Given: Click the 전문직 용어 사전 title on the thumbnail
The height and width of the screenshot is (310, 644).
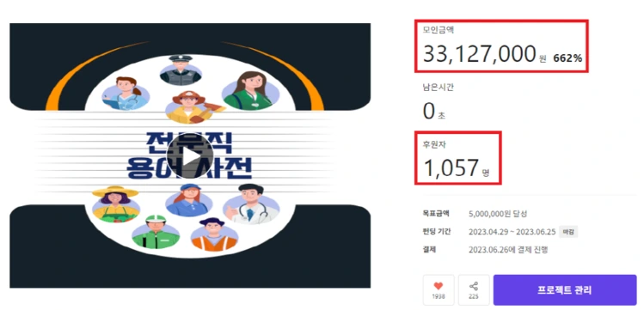Looking at the screenshot, I should point(189,155).
